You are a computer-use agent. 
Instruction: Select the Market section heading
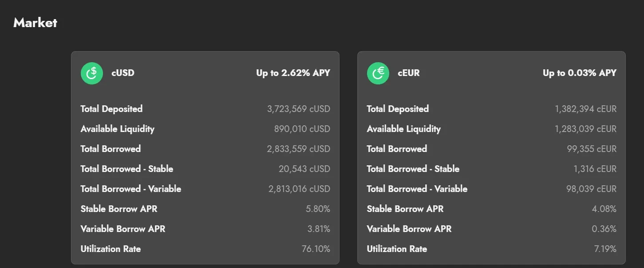coord(35,22)
